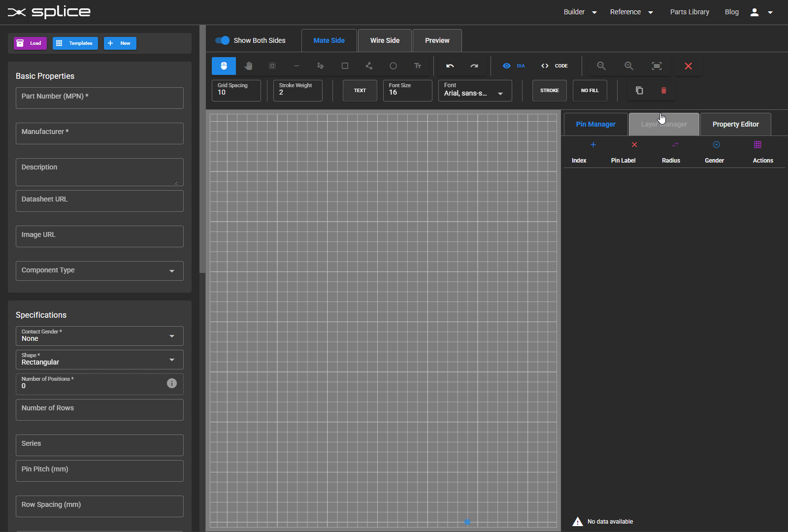This screenshot has width=788, height=532.
Task: Select the freehand path tool
Action: [320, 66]
